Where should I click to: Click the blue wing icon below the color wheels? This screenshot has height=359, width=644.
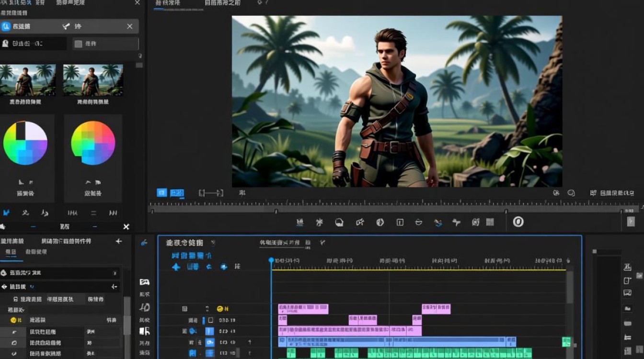[6, 213]
